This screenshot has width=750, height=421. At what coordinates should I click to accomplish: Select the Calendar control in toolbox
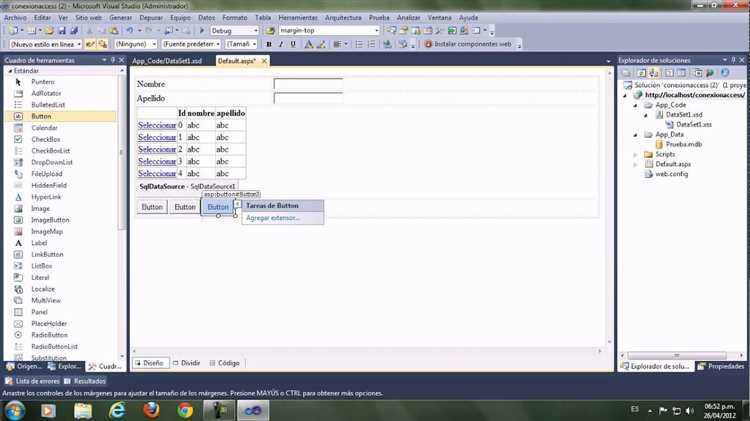44,128
